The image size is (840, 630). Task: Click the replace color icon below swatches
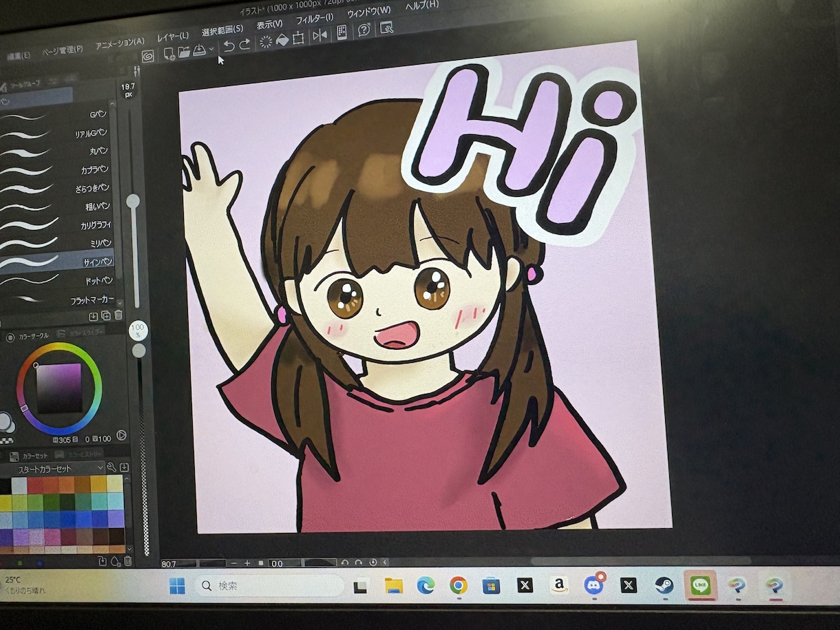click(x=102, y=561)
